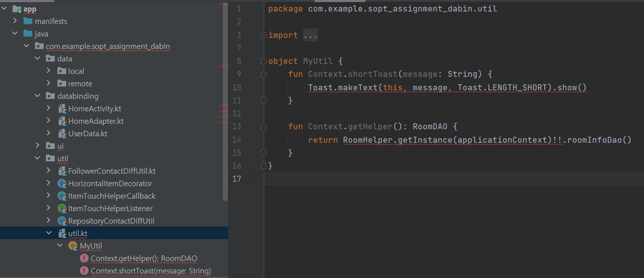Click RoomHelper in line 14
This screenshot has height=278, width=644.
pyautogui.click(x=367, y=140)
